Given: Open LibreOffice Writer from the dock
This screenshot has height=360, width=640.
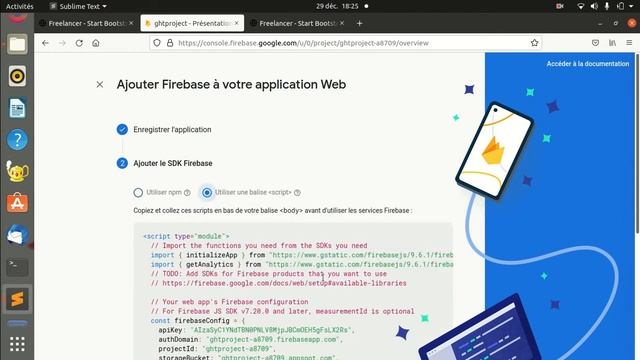Looking at the screenshot, I should pos(17,108).
